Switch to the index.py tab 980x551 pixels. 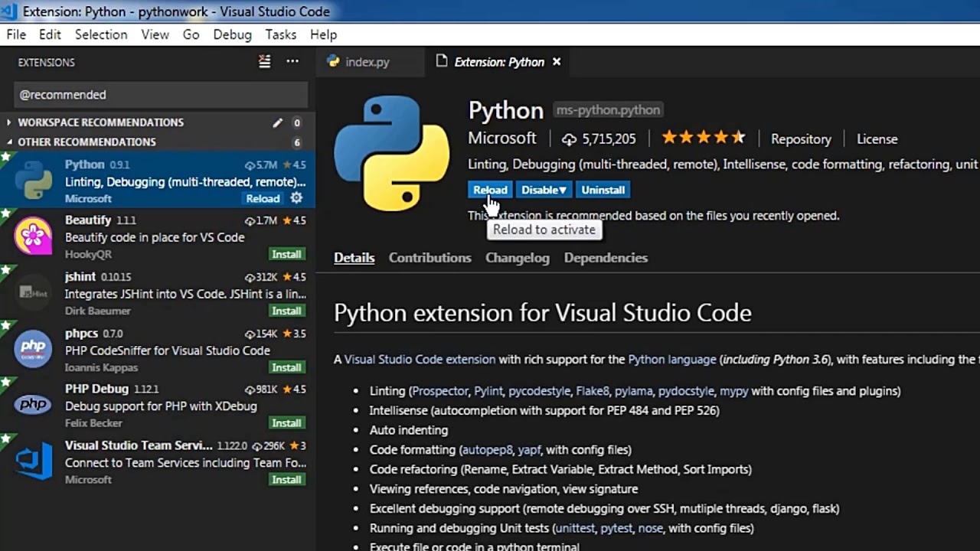point(367,62)
